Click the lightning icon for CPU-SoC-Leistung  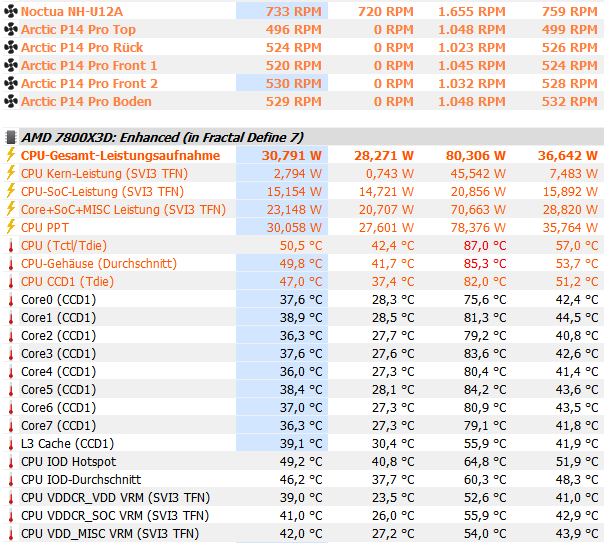10,191
